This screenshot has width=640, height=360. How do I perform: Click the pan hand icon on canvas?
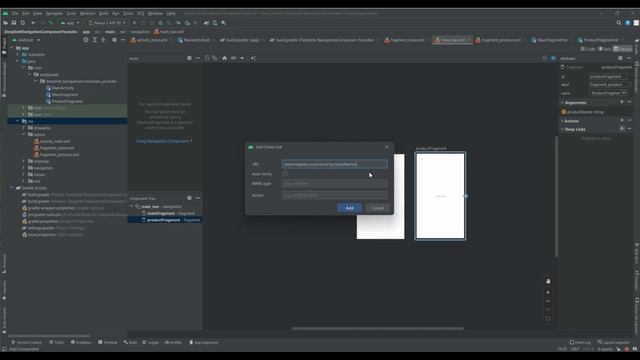[548, 281]
